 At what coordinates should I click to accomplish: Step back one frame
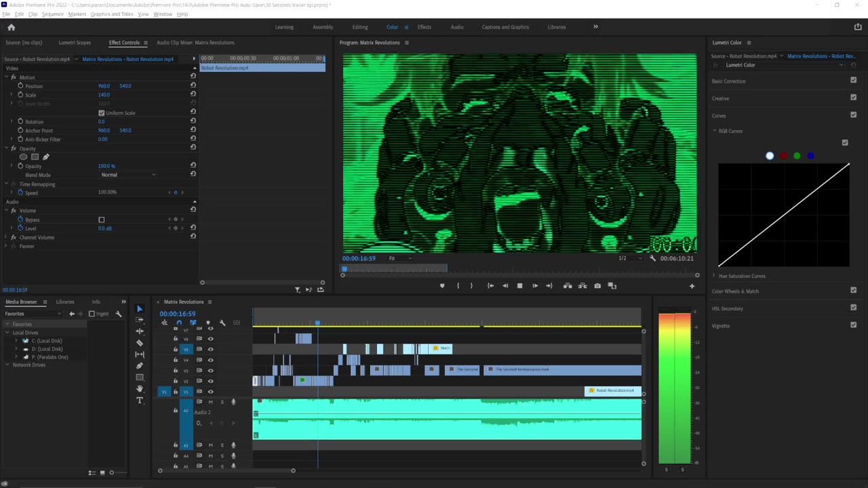click(505, 286)
